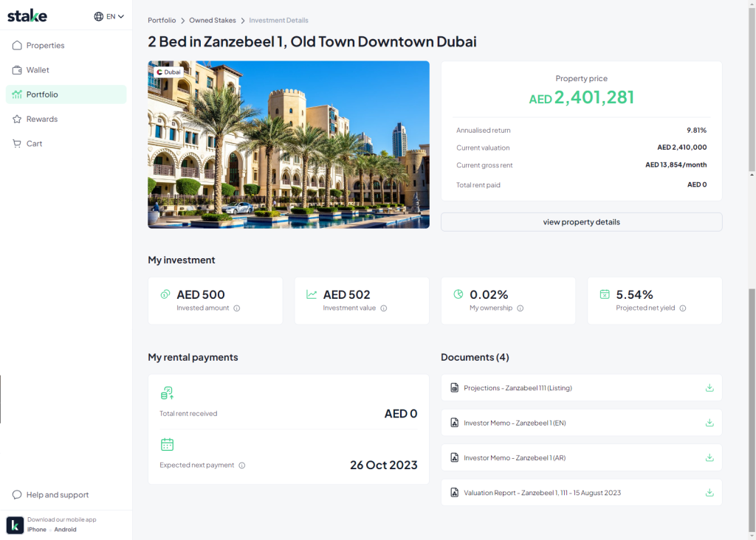Open Wallet from the sidebar

click(x=66, y=70)
